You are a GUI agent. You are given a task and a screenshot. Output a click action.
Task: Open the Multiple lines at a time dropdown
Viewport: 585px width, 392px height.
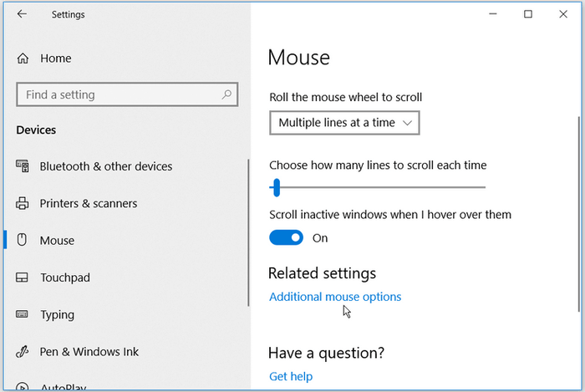pyautogui.click(x=344, y=123)
